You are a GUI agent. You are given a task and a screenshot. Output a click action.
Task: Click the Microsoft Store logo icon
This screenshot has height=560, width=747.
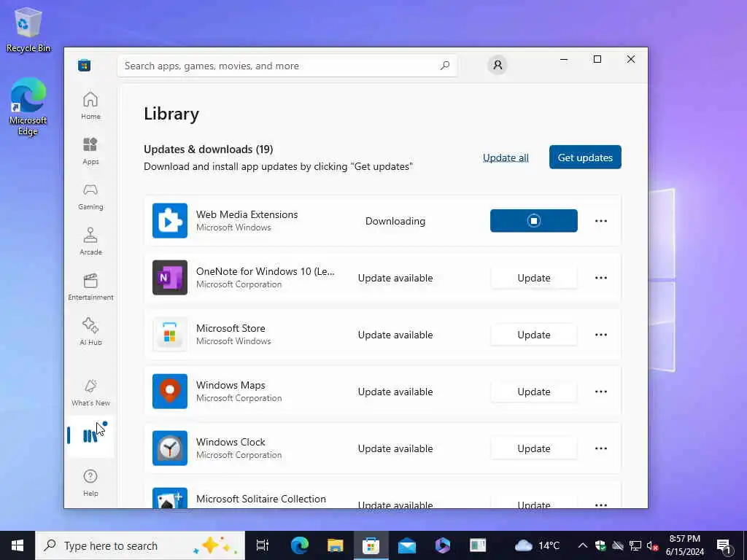coord(85,65)
